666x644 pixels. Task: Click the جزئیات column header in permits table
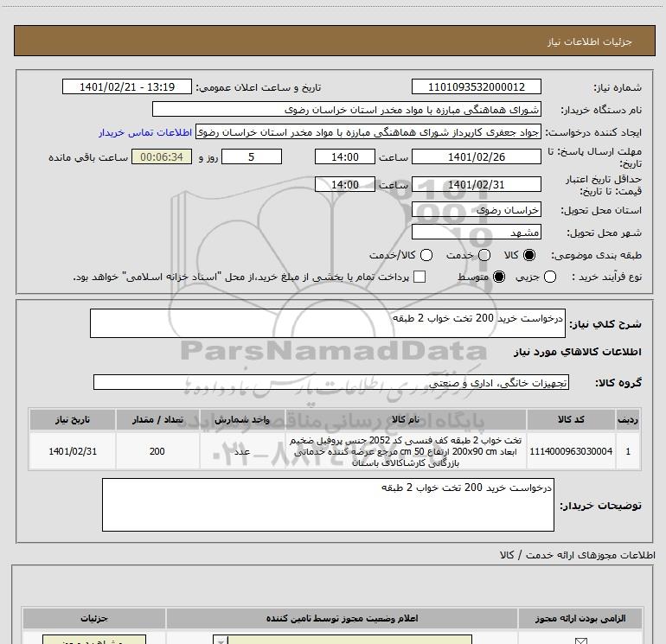pyautogui.click(x=94, y=618)
